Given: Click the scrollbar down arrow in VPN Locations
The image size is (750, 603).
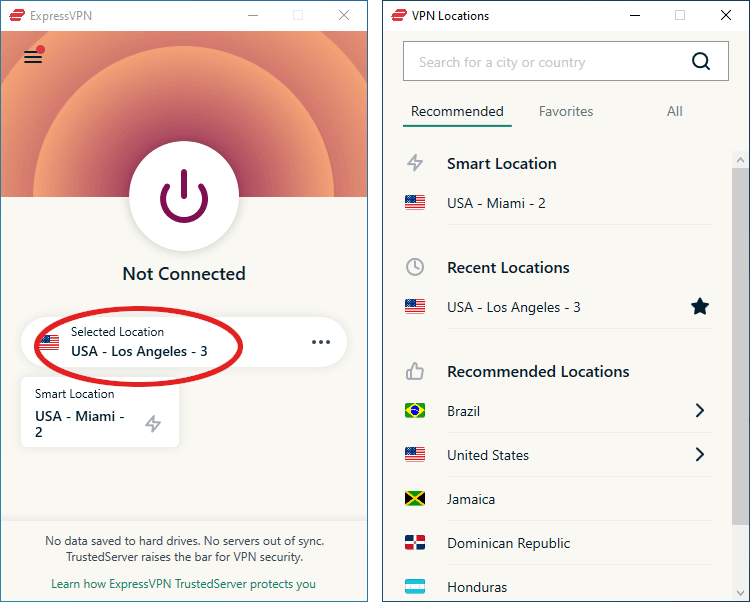Looking at the screenshot, I should [740, 593].
